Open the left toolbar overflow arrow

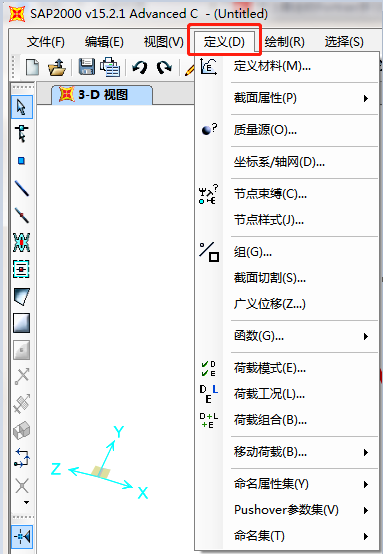pos(26,502)
